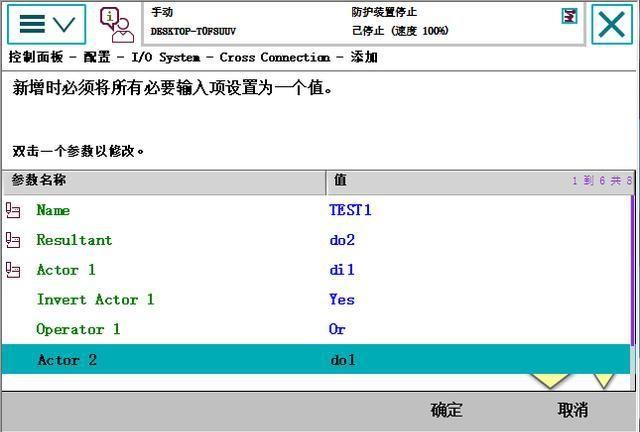Click the status bar showing DESKTOP-T0FSUUV
640x432 pixels.
363,24
